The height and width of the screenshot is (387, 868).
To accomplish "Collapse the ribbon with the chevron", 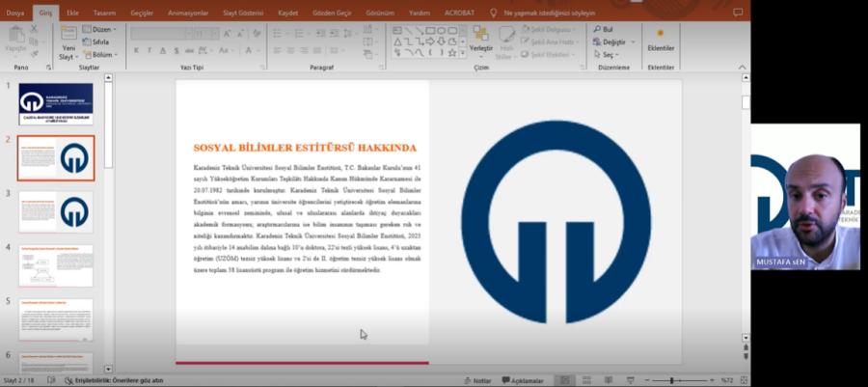I will [743, 67].
